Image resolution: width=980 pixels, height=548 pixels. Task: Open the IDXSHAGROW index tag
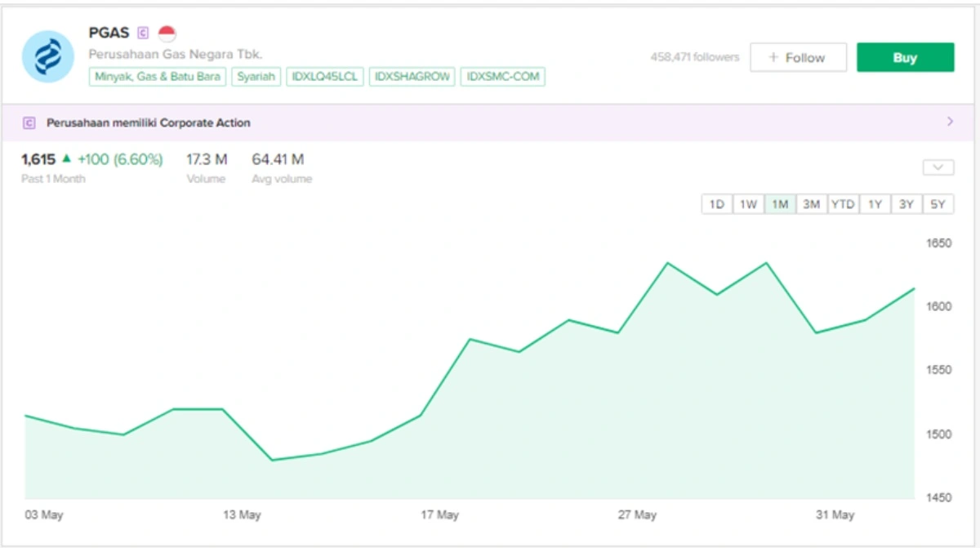pos(412,77)
